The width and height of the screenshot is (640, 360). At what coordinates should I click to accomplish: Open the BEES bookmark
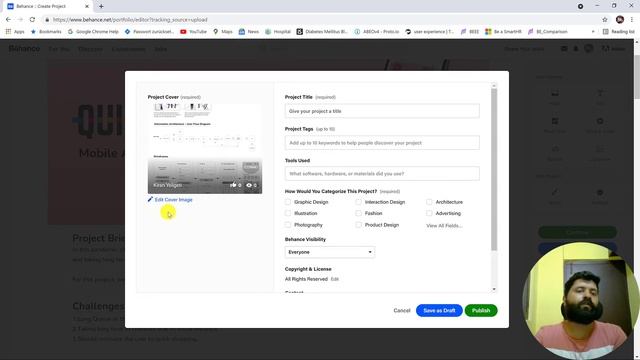[470, 31]
